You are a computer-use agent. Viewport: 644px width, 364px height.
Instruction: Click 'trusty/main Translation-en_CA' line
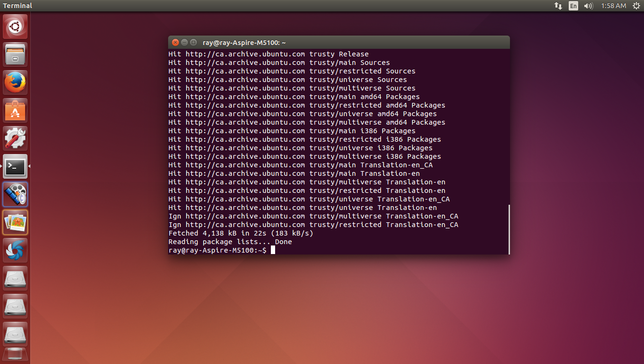point(301,165)
